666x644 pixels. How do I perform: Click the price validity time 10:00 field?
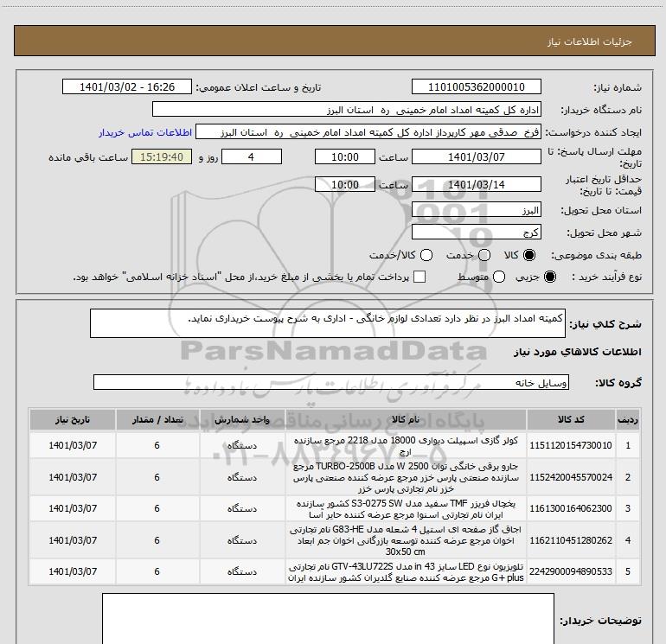[x=345, y=185]
